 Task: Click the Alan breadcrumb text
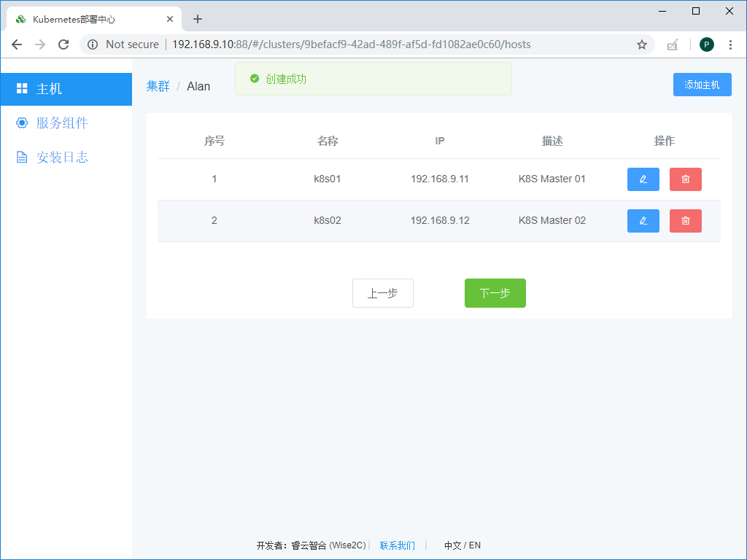click(198, 86)
